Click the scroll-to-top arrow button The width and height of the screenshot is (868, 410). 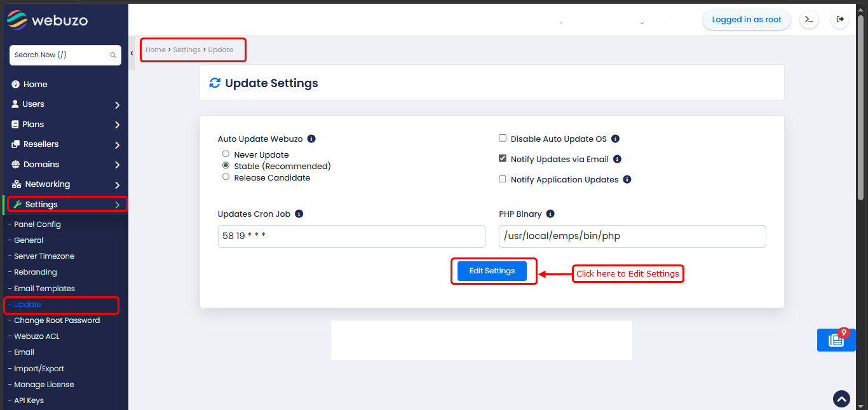pyautogui.click(x=841, y=399)
